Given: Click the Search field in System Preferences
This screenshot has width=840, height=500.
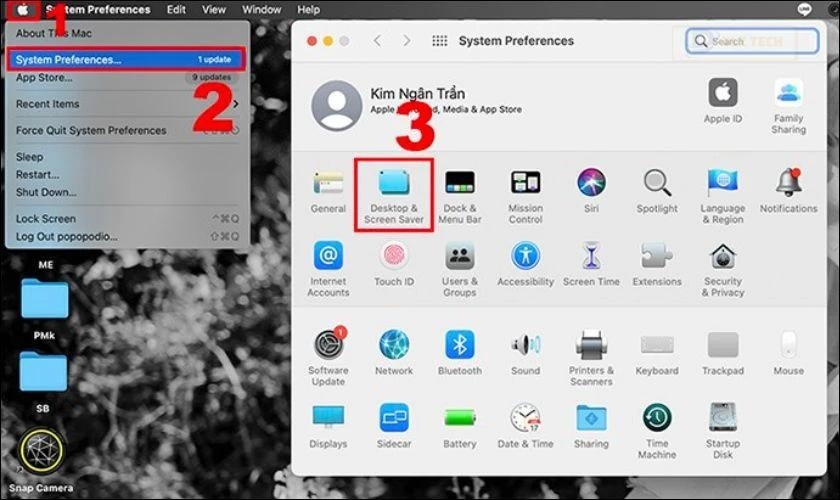Looking at the screenshot, I should coord(752,41).
